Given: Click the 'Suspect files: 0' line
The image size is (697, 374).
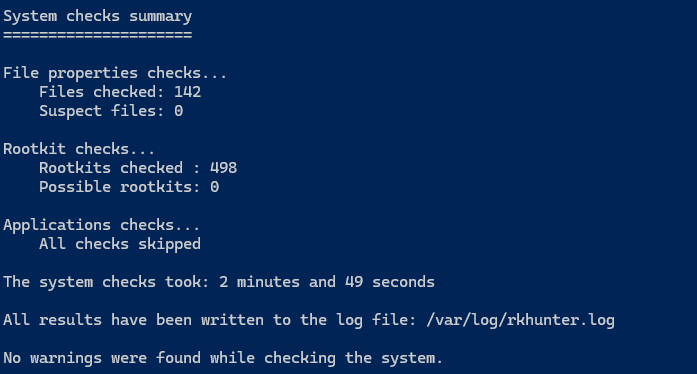Looking at the screenshot, I should click(x=111, y=111).
